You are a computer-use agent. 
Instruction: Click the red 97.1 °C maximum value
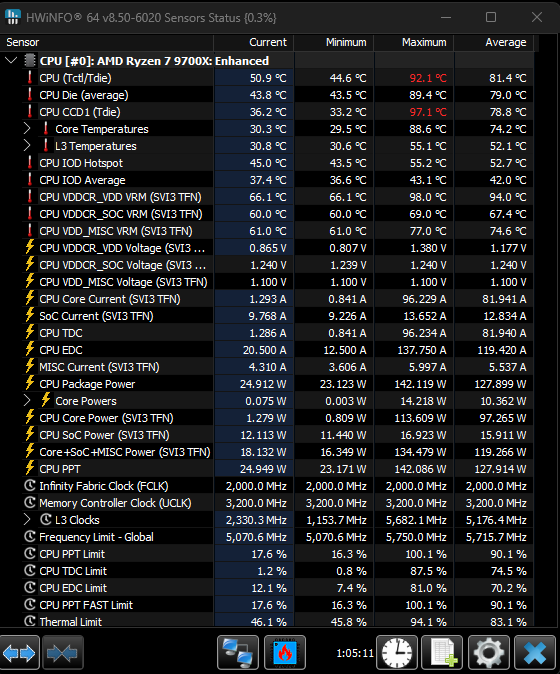tap(428, 112)
